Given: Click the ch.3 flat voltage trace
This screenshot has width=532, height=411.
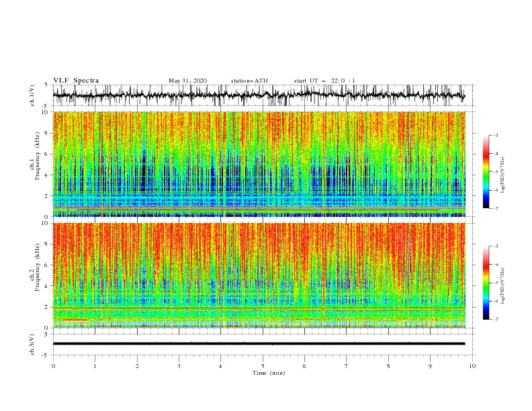Looking at the screenshot, I should point(259,344).
